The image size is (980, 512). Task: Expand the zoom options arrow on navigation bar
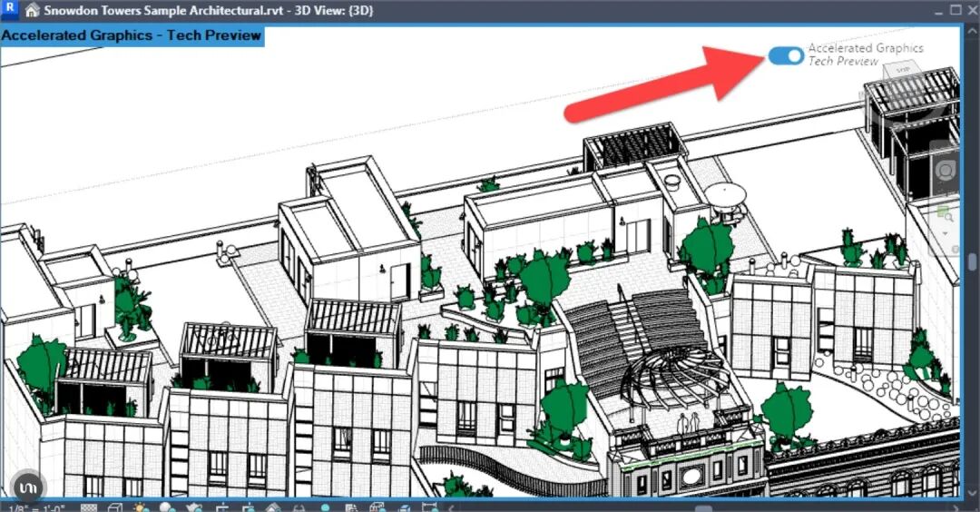[x=946, y=232]
